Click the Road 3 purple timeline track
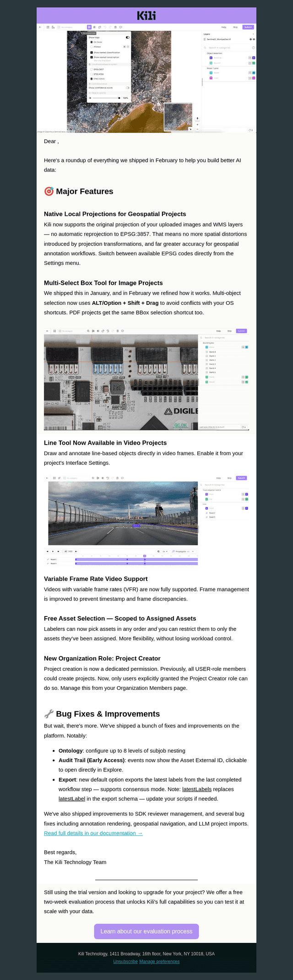 pyautogui.click(x=136, y=563)
